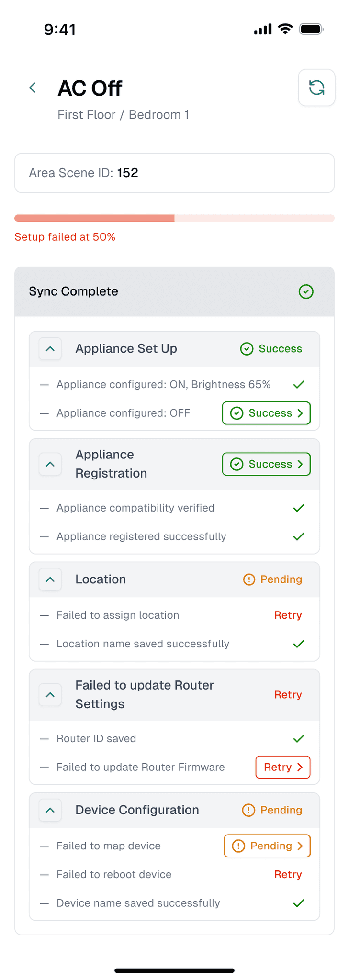Retry Failed to update Router Settings header
Image resolution: width=349 pixels, height=980 pixels.
[288, 695]
